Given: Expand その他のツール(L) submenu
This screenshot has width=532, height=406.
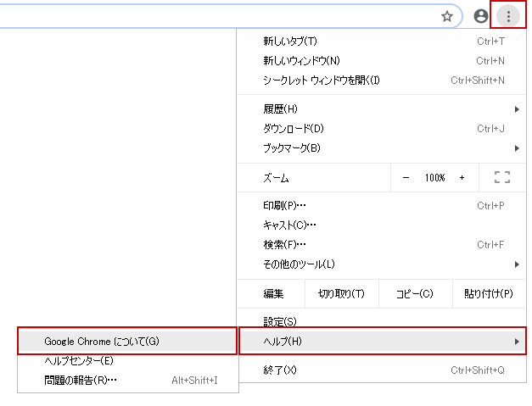Looking at the screenshot, I should point(381,264).
